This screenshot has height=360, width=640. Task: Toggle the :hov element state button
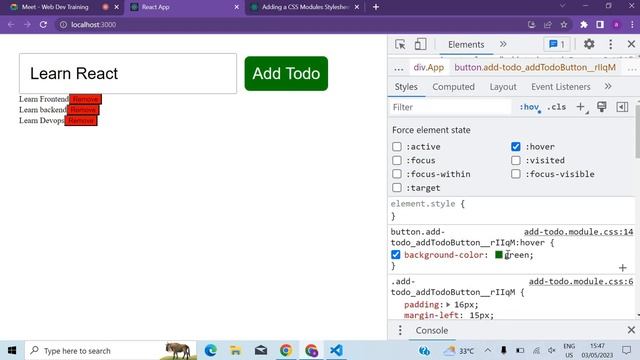pos(529,107)
